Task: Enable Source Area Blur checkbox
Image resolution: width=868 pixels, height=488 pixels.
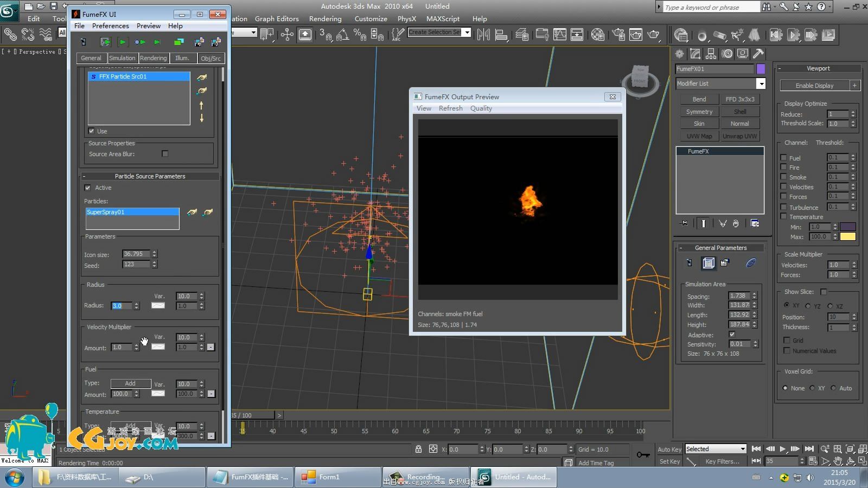Action: click(165, 154)
